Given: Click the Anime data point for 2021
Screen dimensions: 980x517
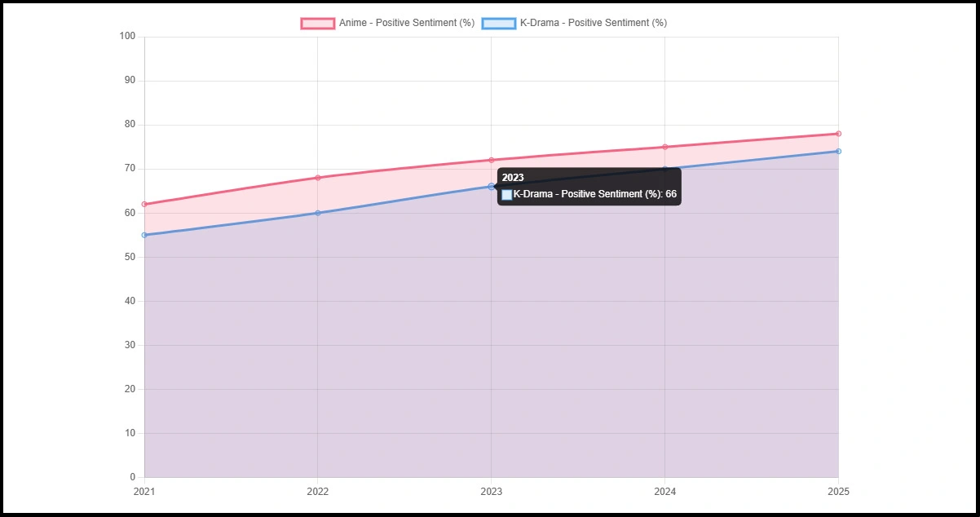Looking at the screenshot, I should point(144,204).
